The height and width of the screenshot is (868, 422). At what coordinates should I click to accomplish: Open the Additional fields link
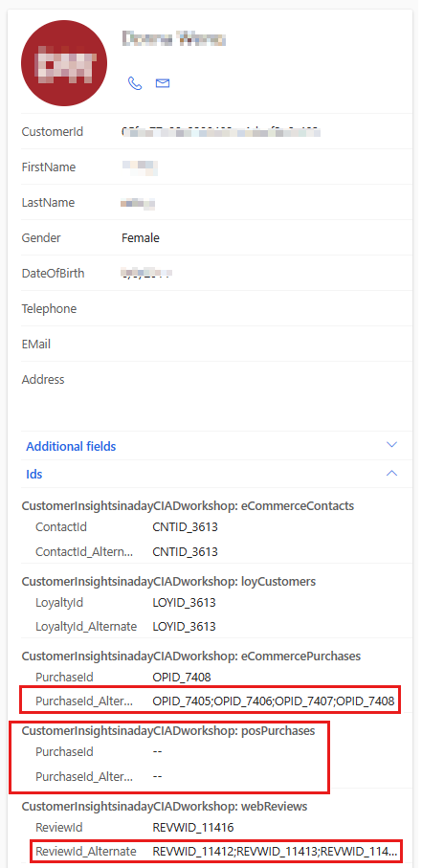tap(71, 446)
